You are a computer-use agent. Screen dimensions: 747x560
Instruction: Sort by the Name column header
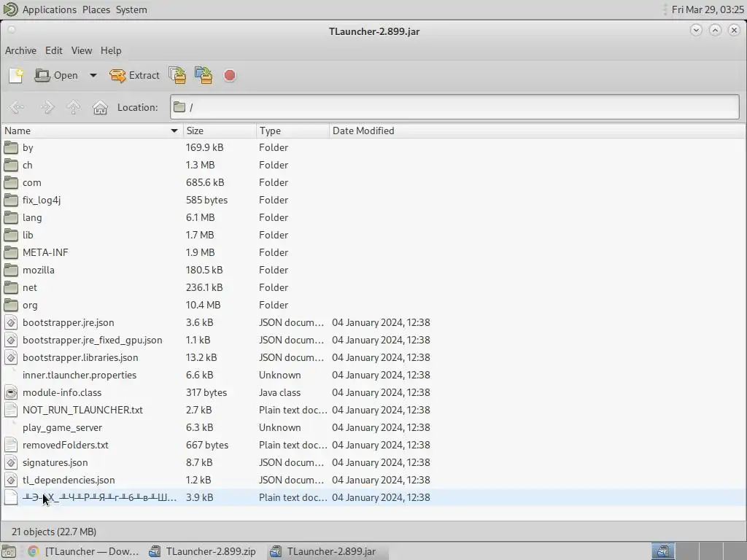click(x=91, y=131)
